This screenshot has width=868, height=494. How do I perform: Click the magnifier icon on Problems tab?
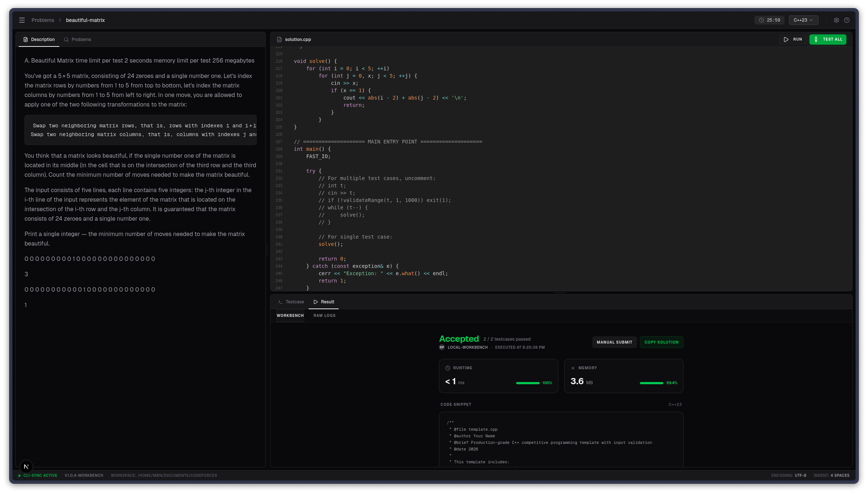tap(66, 40)
